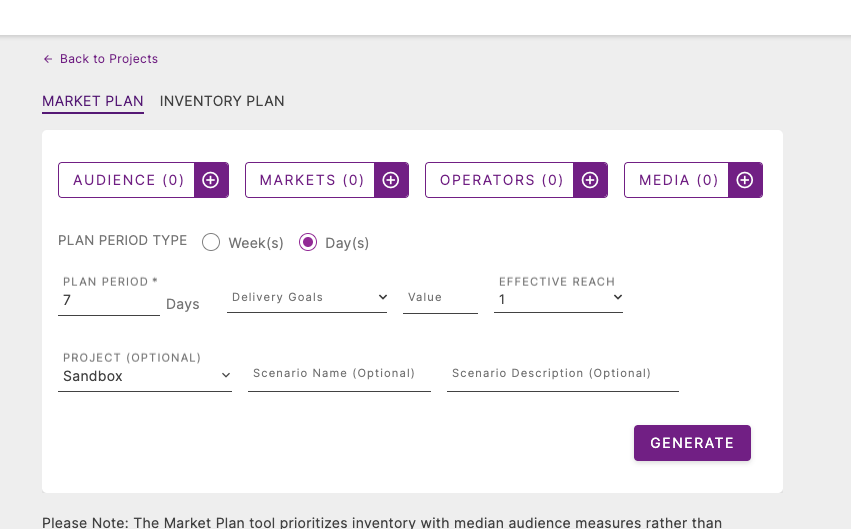The image size is (851, 529).
Task: Select the Market Plan tab
Action: pyautogui.click(x=93, y=101)
